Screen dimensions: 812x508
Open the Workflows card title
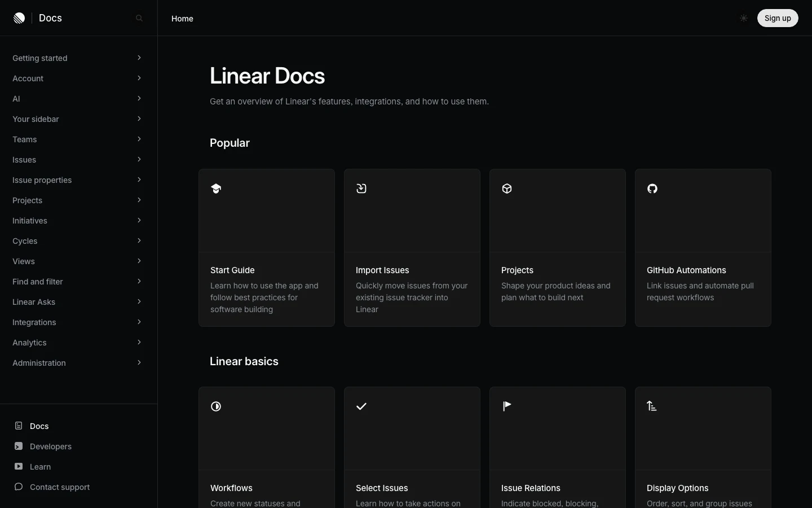[x=231, y=488]
